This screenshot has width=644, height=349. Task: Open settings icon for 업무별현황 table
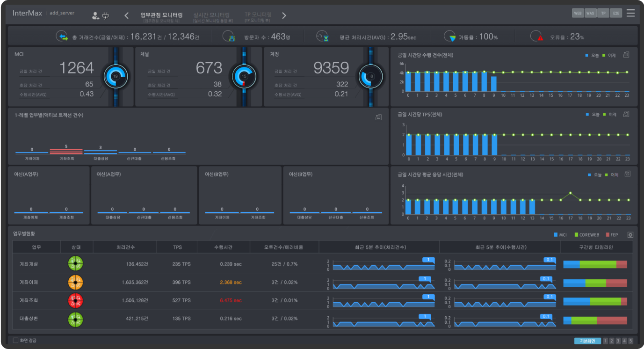click(630, 235)
